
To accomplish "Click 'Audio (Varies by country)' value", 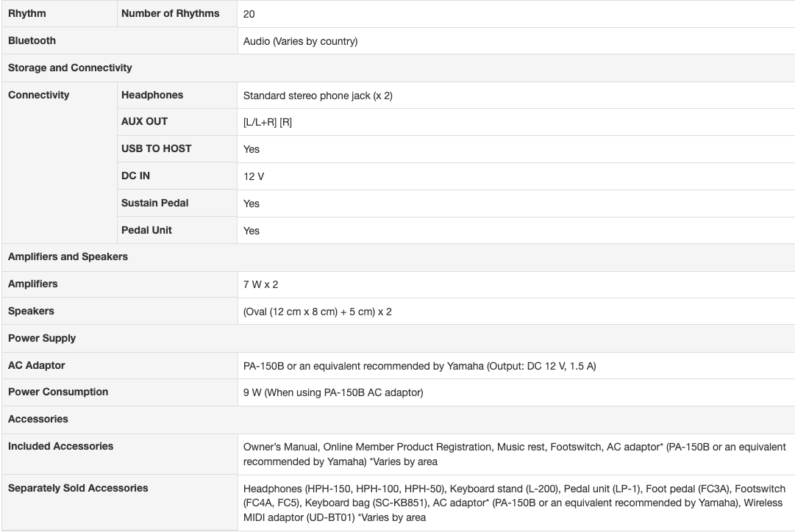I will pyautogui.click(x=300, y=41).
